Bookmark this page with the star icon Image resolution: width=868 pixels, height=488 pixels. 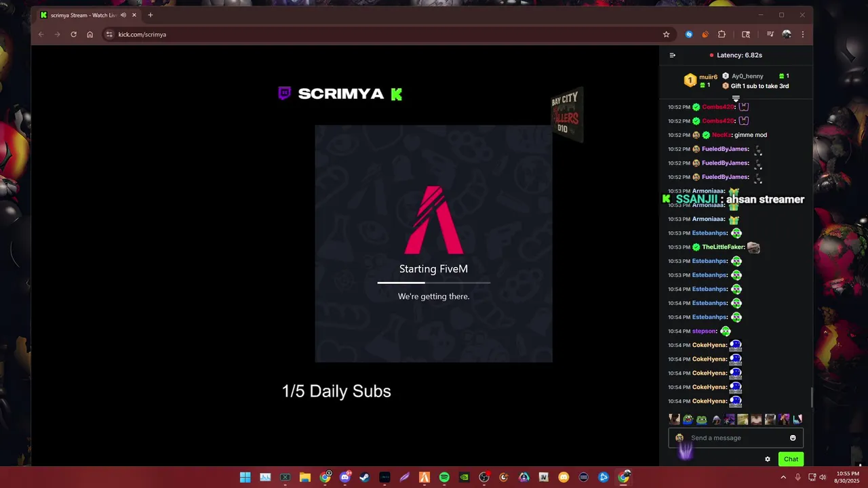pyautogui.click(x=666, y=35)
